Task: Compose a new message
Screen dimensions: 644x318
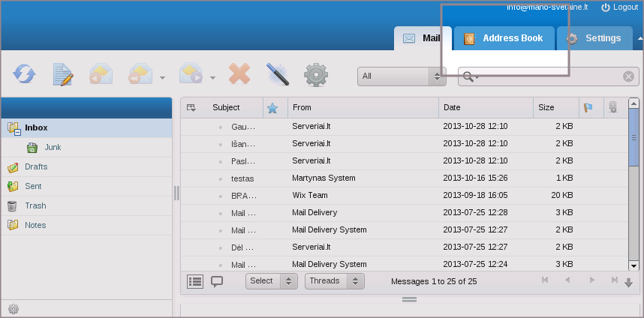Action: click(x=62, y=74)
